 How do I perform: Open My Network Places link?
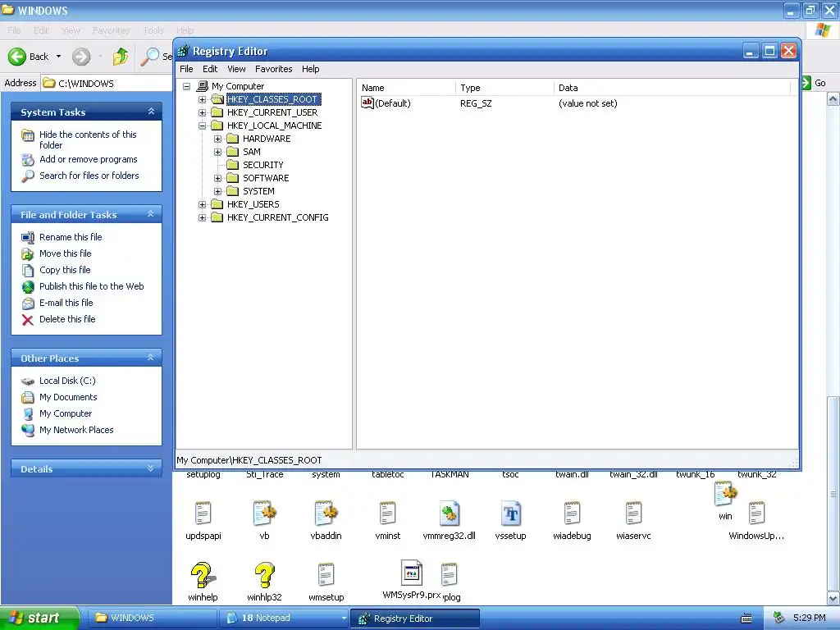coord(76,430)
